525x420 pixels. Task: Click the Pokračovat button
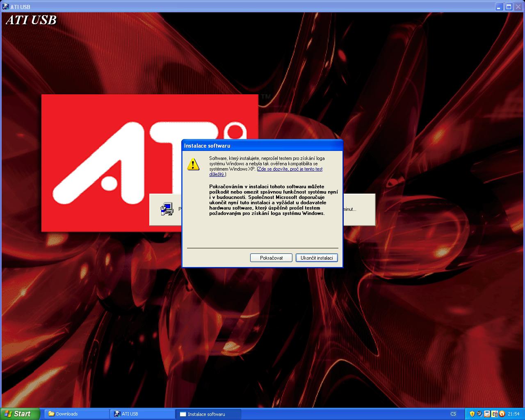tap(271, 258)
